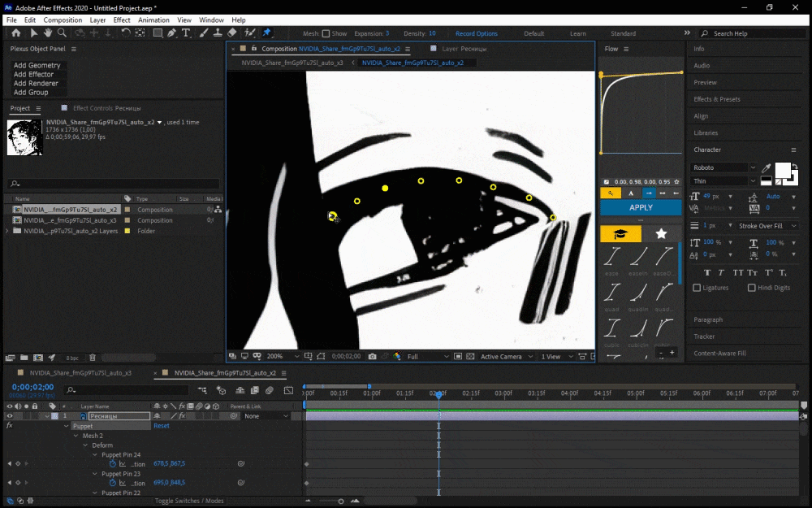Screen dimensions: 812x508
Task: Open the Thin font style dropdown
Action: tap(723, 181)
